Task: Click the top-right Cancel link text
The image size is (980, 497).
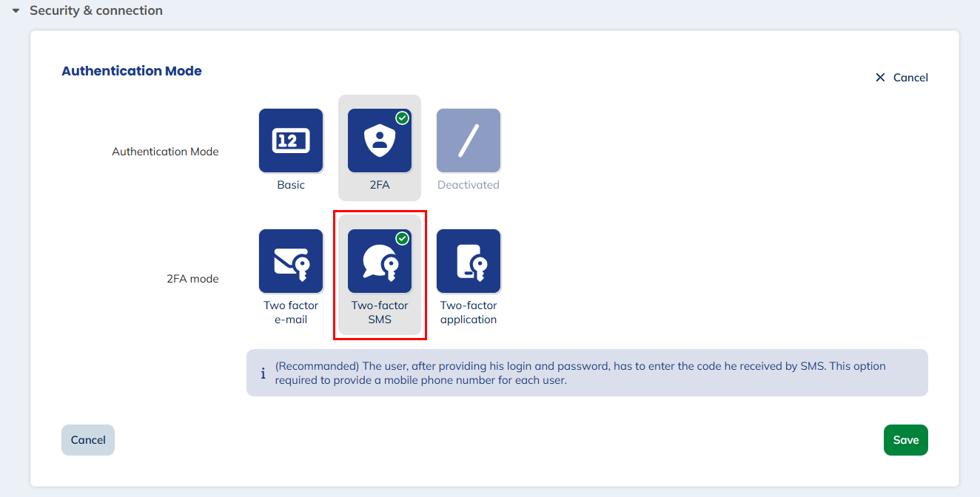Action: (910, 78)
